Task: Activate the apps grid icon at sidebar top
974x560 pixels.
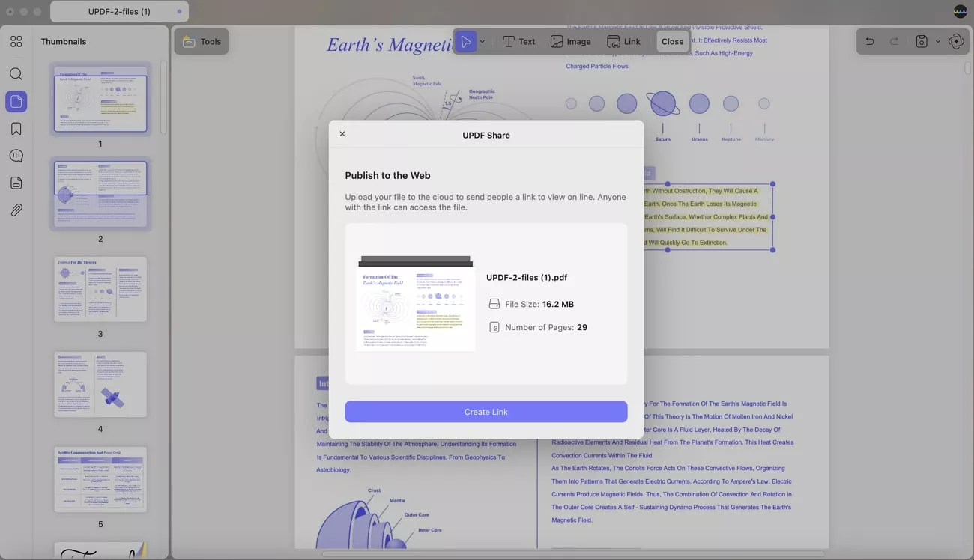Action: coord(16,41)
